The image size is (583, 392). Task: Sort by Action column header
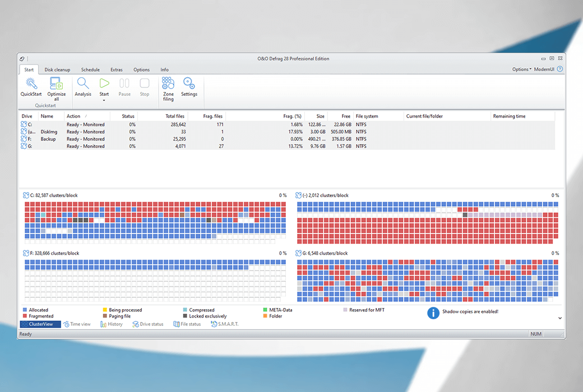point(87,116)
